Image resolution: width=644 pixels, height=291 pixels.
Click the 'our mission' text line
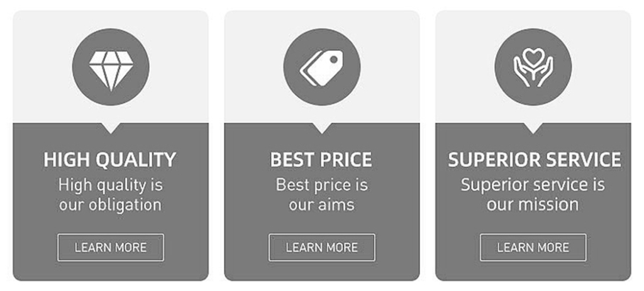[x=533, y=205]
